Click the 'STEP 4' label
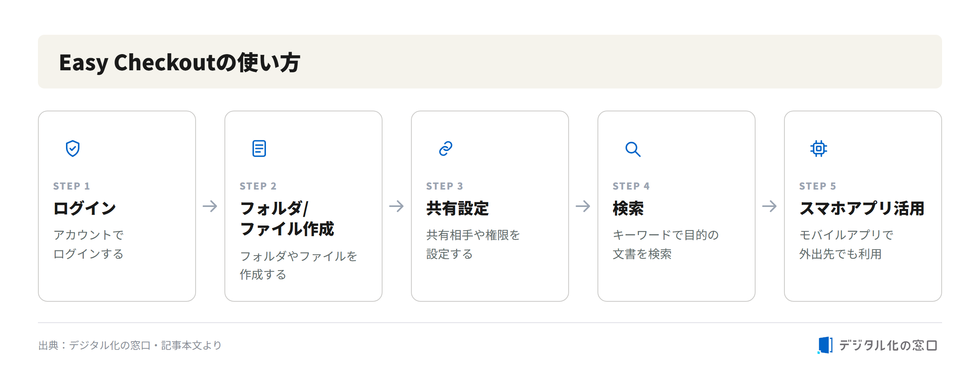The width and height of the screenshot is (980, 391). point(631,186)
